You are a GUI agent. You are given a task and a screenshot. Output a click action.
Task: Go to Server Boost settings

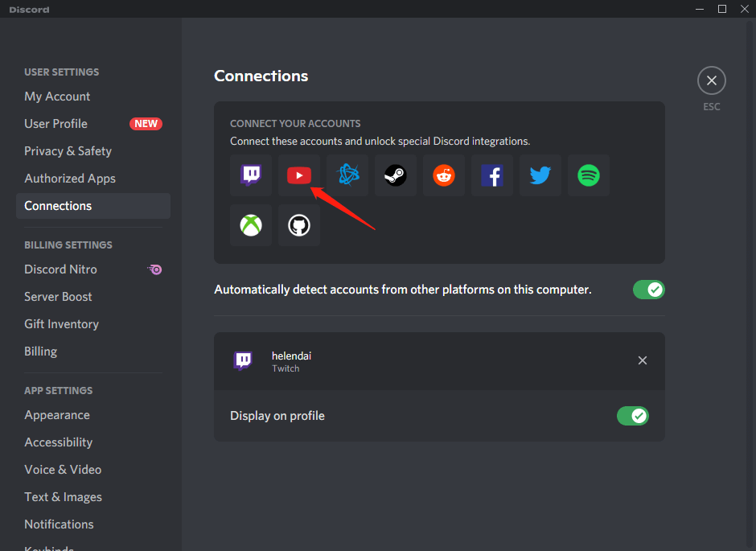(93, 297)
